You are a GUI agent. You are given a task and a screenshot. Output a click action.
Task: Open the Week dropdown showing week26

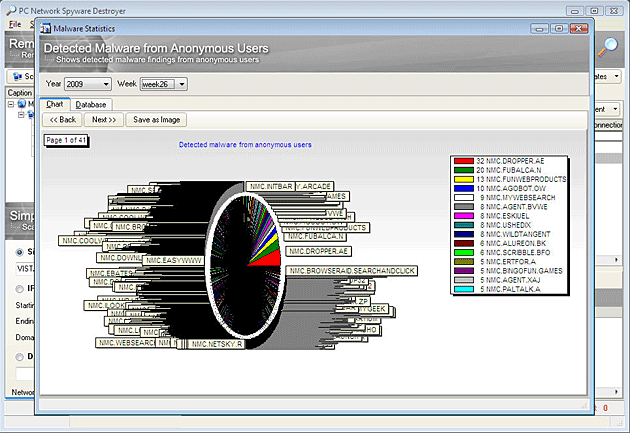point(163,84)
